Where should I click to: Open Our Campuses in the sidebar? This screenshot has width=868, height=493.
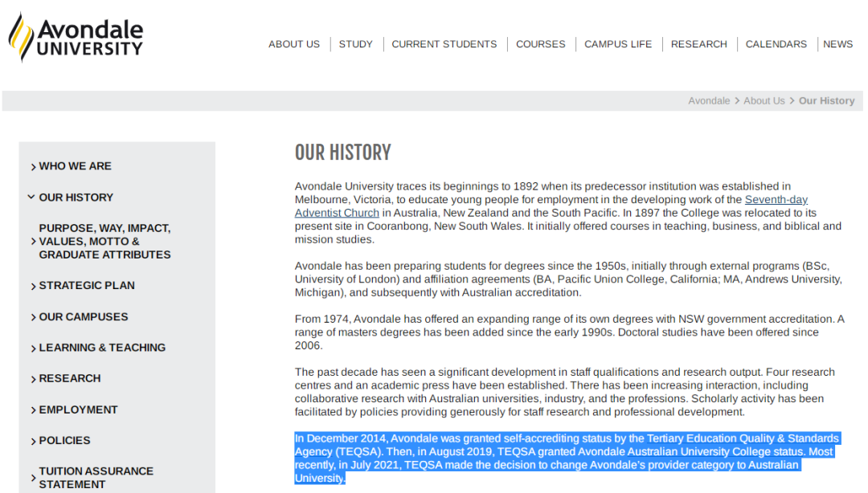coord(84,317)
